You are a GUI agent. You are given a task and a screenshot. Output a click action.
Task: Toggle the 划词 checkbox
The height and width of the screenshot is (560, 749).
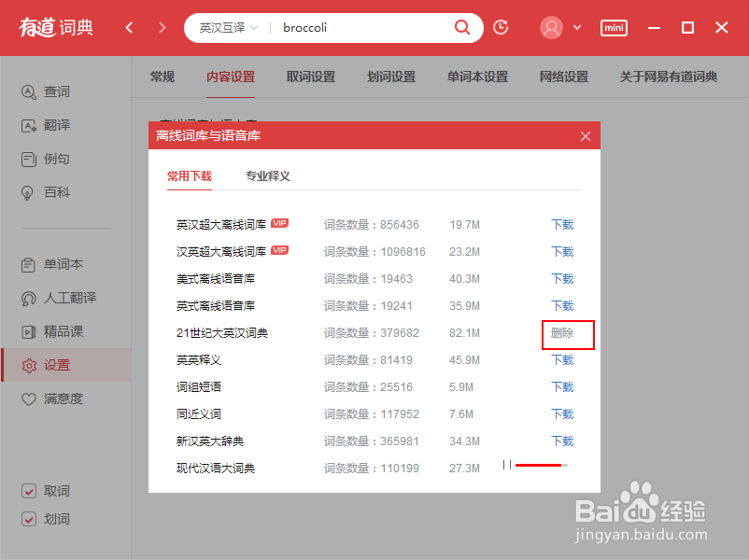click(x=29, y=519)
